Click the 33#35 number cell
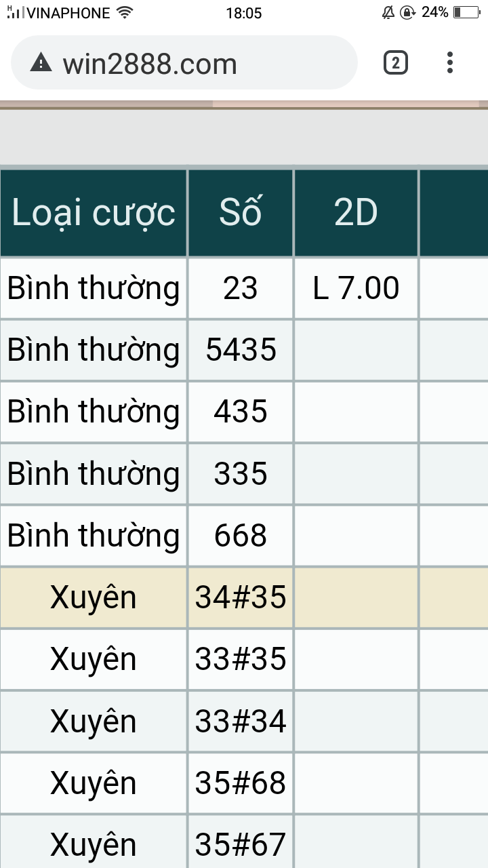Screen dimensions: 488x868 point(241,659)
